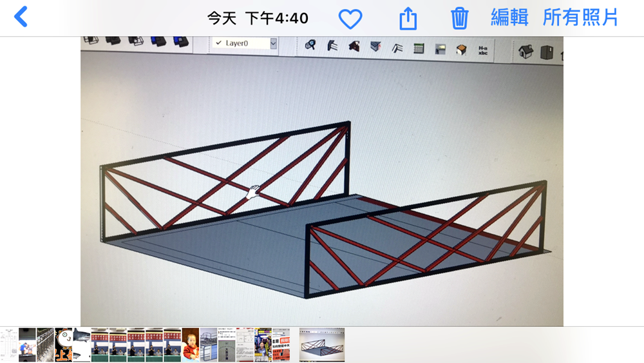Open the Layer0 dropdown arrow
The height and width of the screenshot is (363, 644).
pyautogui.click(x=273, y=43)
